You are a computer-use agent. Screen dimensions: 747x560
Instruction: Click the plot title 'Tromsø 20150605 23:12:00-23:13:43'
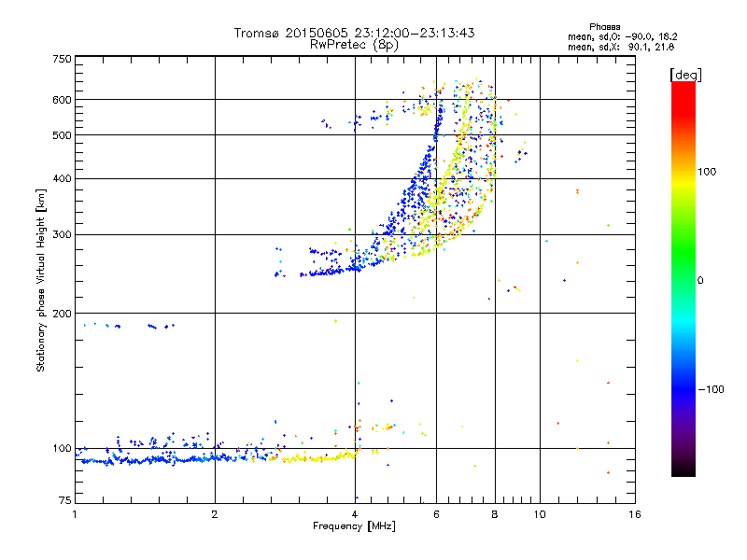[354, 33]
